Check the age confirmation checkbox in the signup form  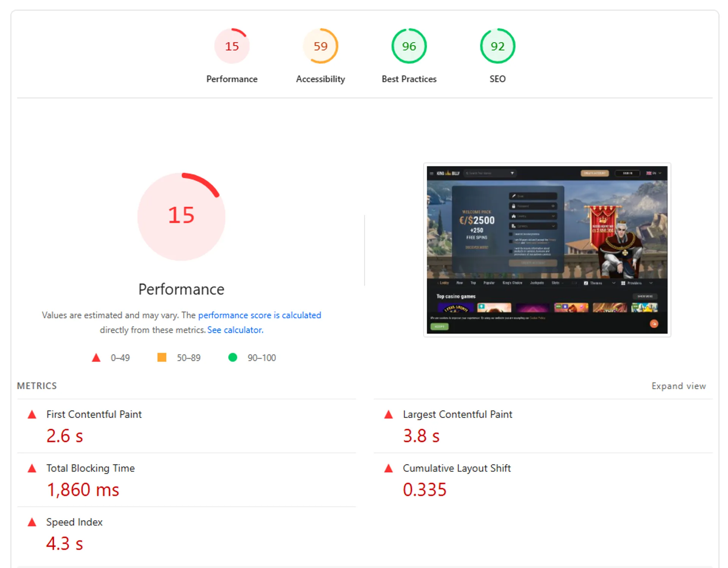click(x=511, y=241)
